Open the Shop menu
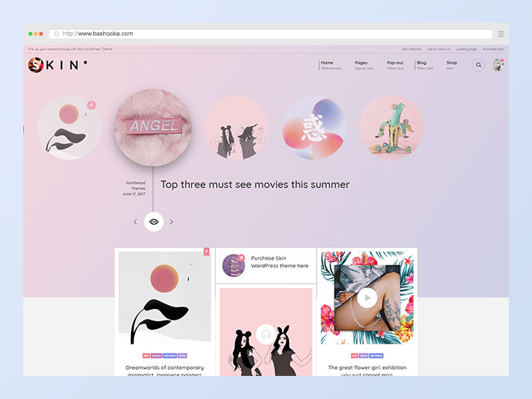532x399 pixels. [452, 65]
